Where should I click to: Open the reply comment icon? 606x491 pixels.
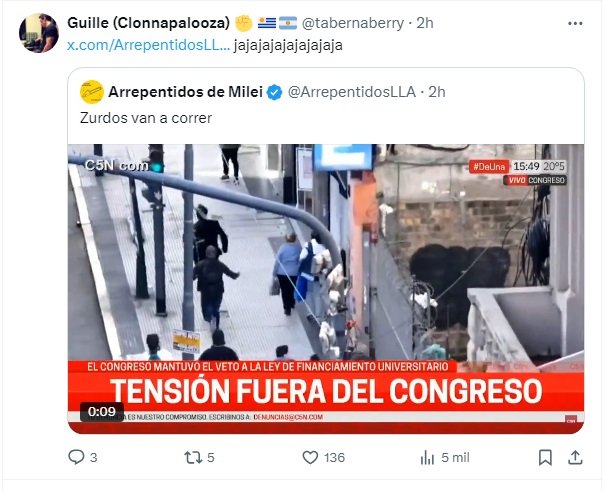click(x=76, y=457)
